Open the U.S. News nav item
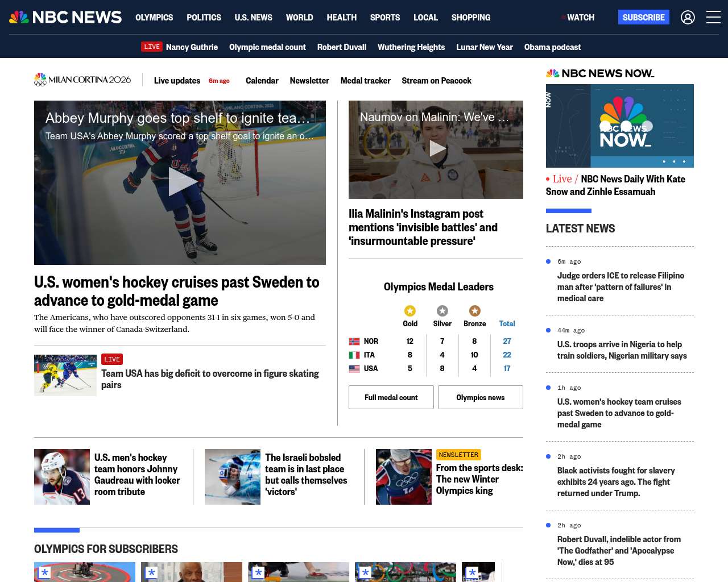The width and height of the screenshot is (728, 582). (253, 18)
